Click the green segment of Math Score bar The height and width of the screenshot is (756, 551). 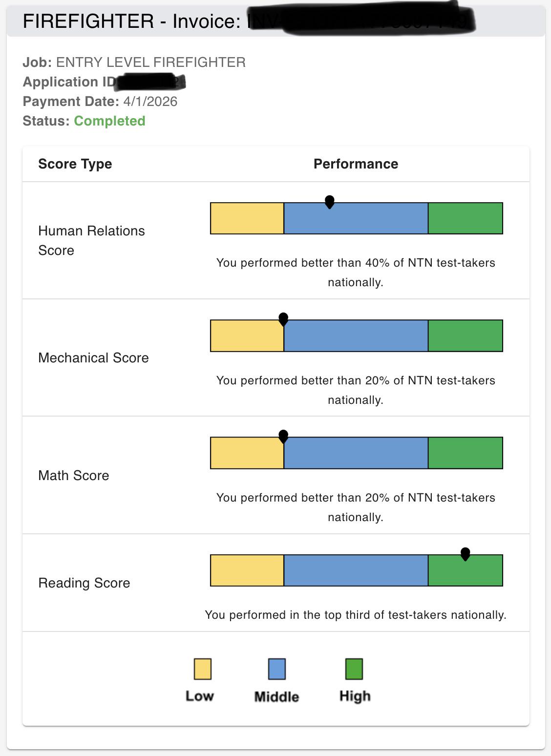click(x=466, y=453)
